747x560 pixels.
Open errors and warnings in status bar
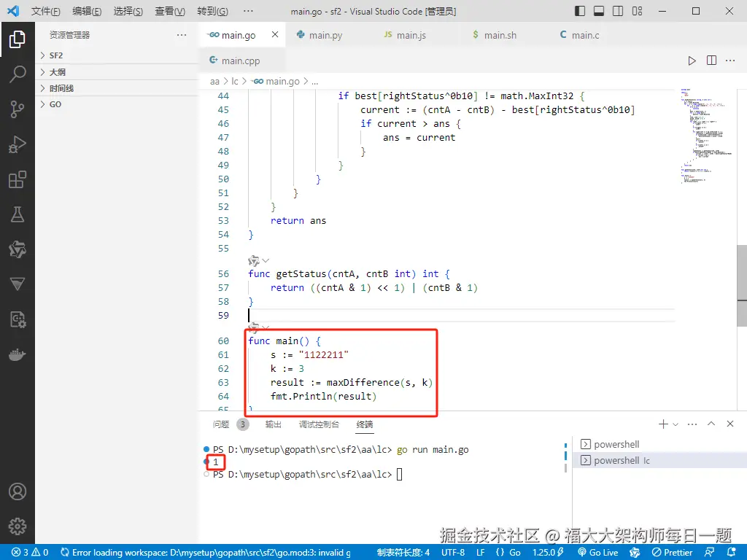coord(31,553)
